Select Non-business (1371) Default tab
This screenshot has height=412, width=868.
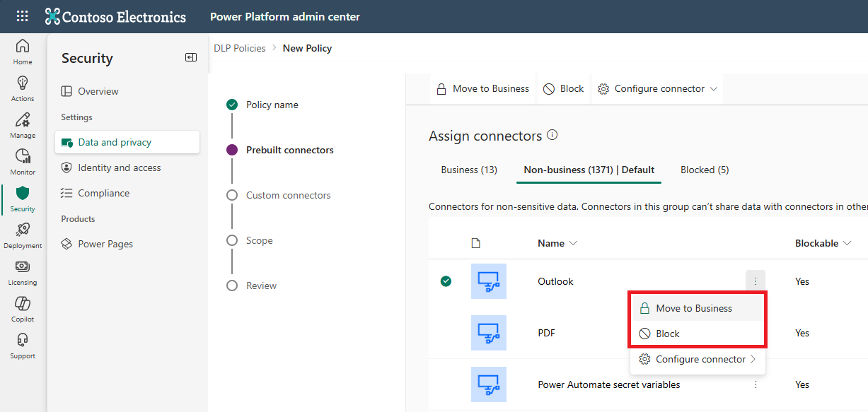point(589,170)
